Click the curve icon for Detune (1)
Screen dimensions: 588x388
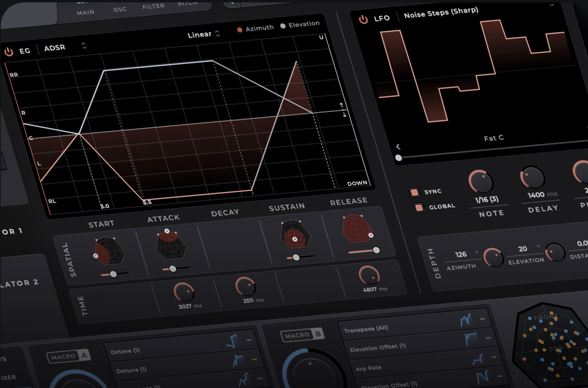238,361
